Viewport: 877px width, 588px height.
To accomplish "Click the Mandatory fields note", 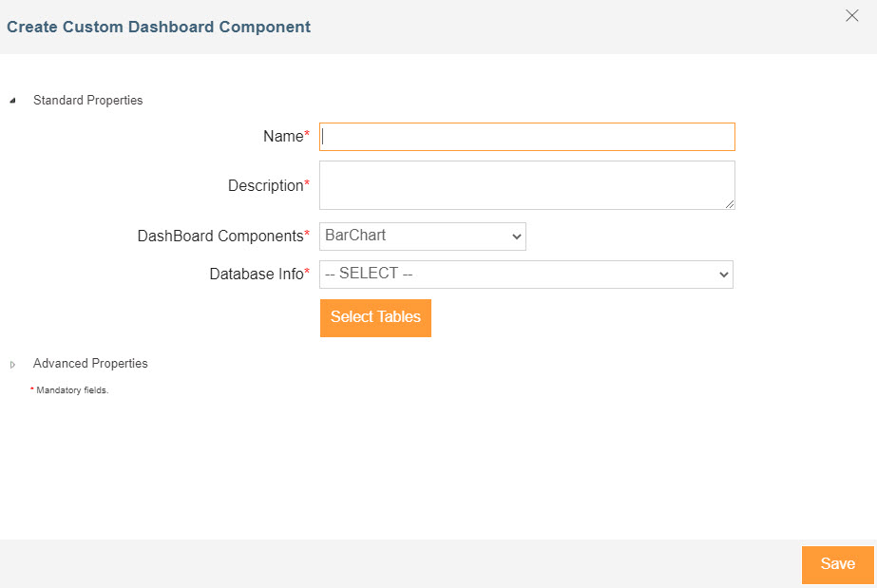I will tap(72, 390).
